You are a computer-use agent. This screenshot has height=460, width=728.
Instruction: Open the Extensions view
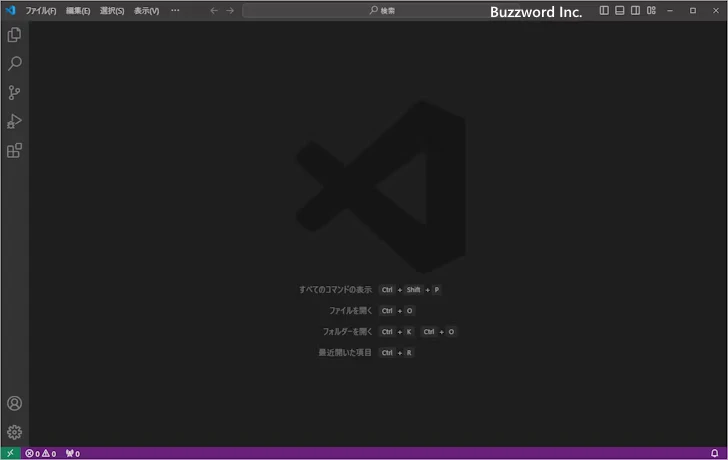point(14,151)
